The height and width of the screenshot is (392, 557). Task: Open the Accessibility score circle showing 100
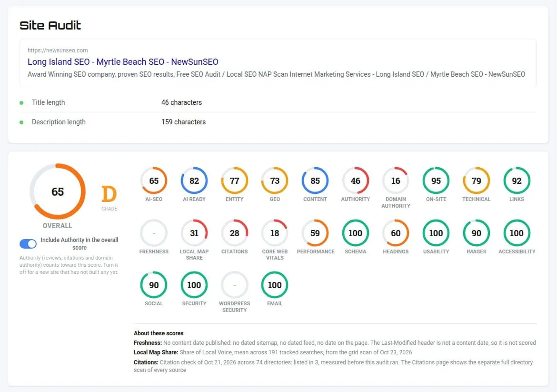tap(517, 233)
